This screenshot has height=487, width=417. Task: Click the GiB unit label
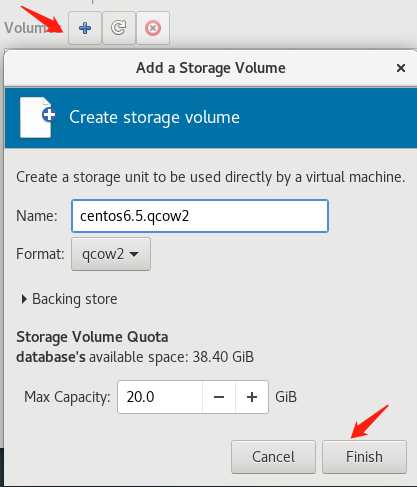pyautogui.click(x=286, y=397)
